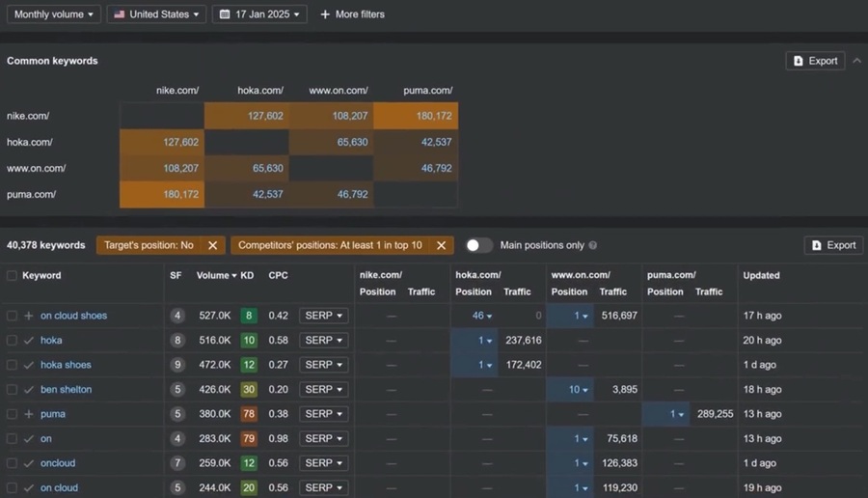
Task: Open SERP dropdown for ben shelton
Action: click(x=324, y=390)
